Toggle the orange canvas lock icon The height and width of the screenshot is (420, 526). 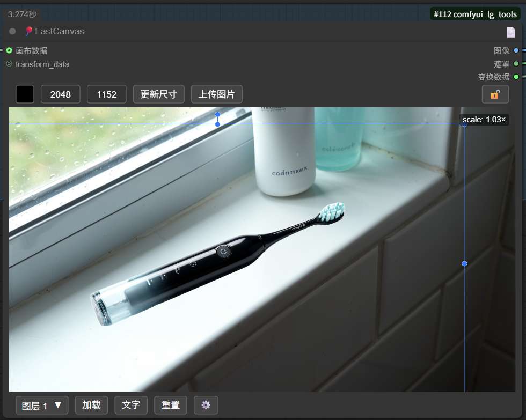495,94
